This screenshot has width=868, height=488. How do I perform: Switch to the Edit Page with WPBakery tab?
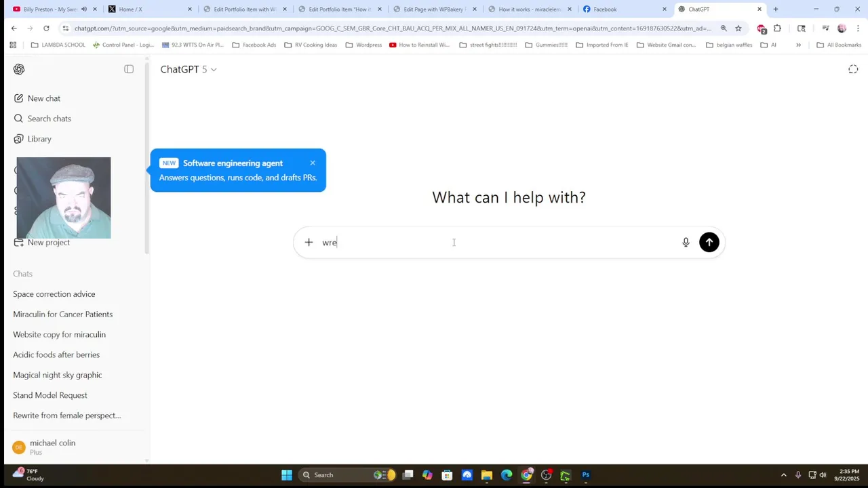pyautogui.click(x=434, y=9)
